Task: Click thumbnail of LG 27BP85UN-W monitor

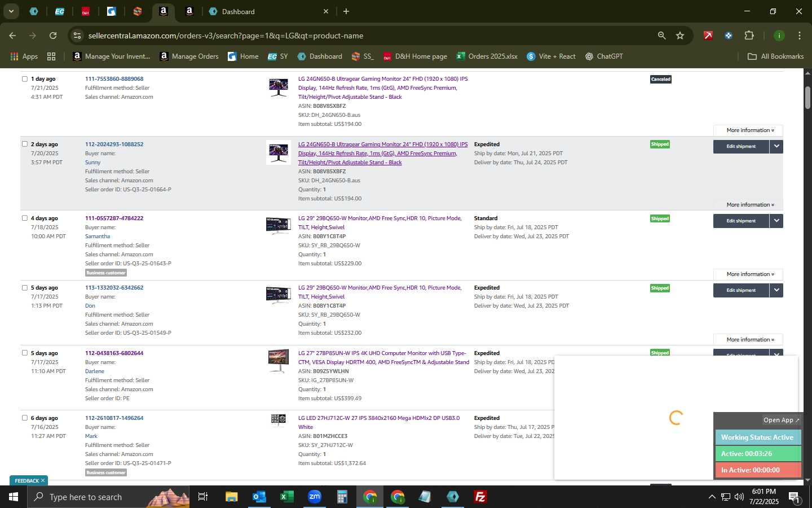Action: click(279, 361)
